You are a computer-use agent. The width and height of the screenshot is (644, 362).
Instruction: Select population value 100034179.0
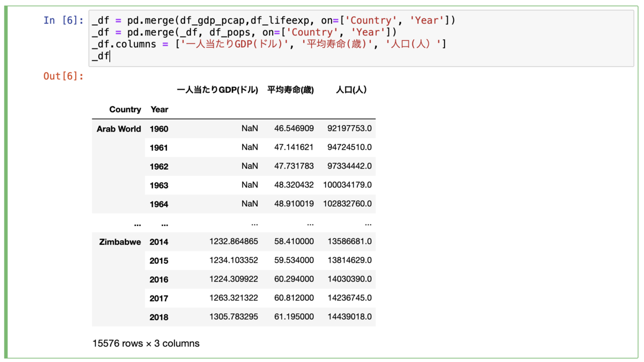pyautogui.click(x=347, y=185)
